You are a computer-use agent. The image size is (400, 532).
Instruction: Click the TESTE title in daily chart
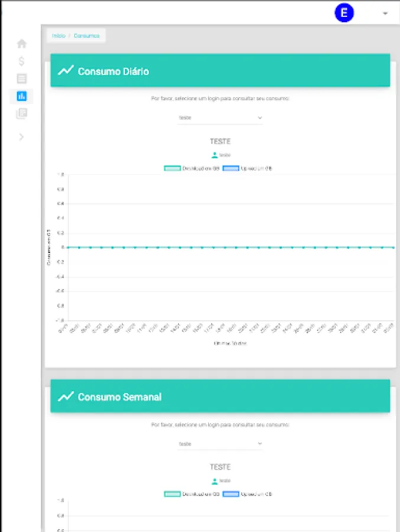(220, 141)
